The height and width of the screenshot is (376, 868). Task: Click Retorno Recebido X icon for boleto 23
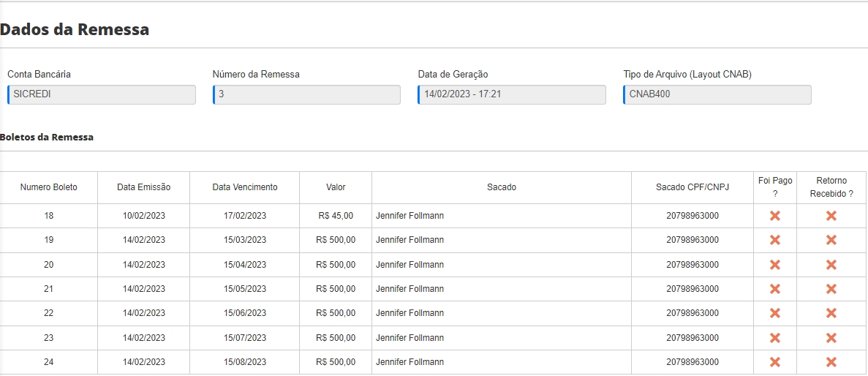pos(831,338)
